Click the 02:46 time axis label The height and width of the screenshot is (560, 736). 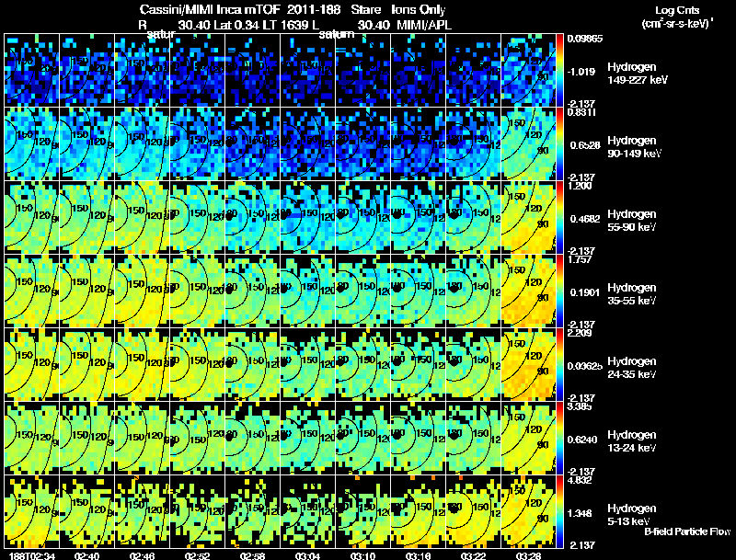coord(143,555)
